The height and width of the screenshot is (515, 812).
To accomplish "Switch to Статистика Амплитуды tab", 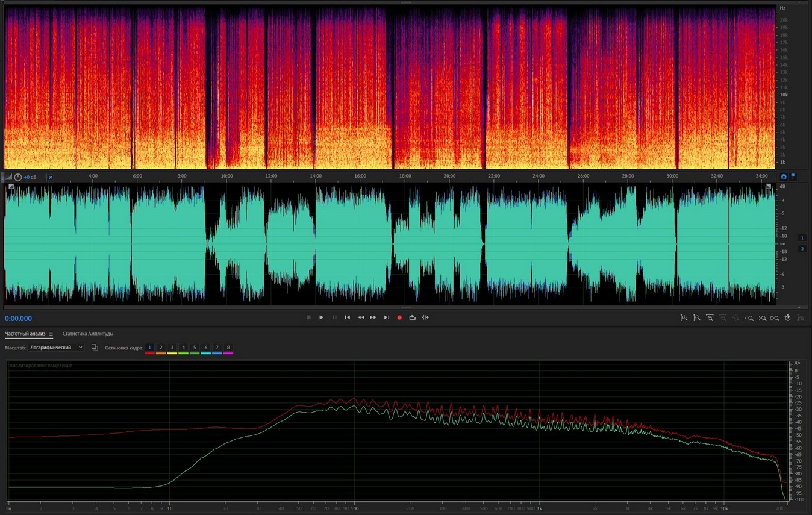I will [88, 334].
